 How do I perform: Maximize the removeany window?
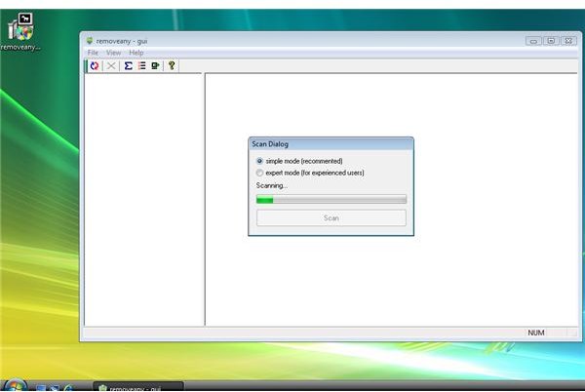pos(551,41)
